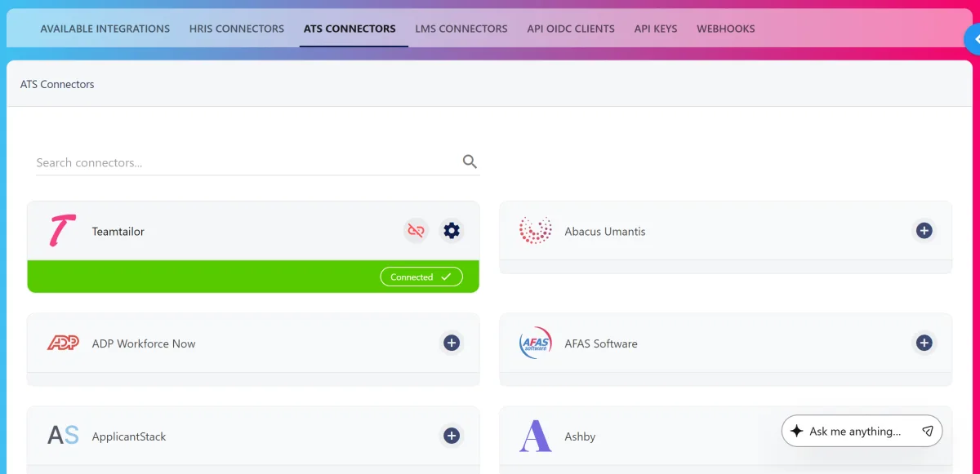Click the search magnifier icon
The height and width of the screenshot is (474, 980).
click(x=470, y=162)
